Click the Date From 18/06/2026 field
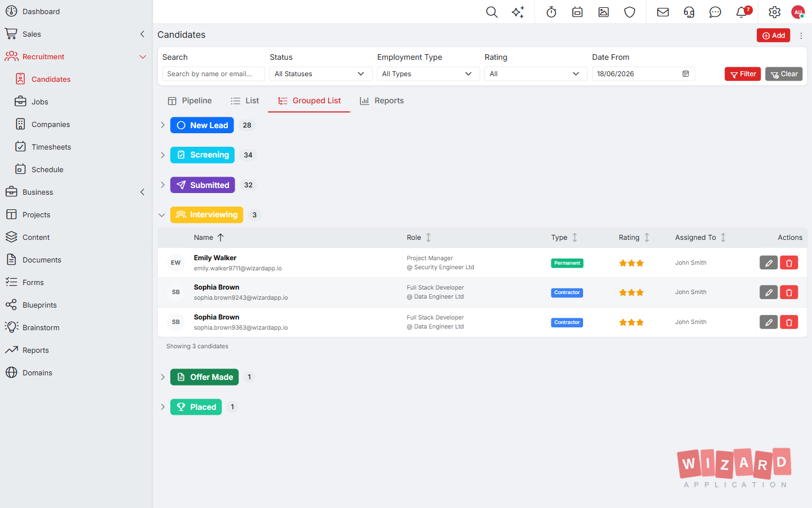The width and height of the screenshot is (812, 508). (643, 74)
